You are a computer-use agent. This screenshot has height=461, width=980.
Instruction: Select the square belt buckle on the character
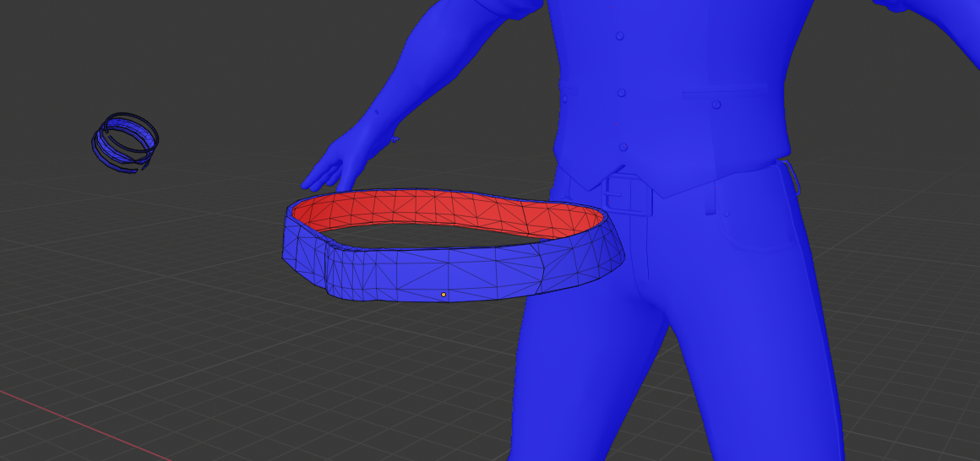coord(627,195)
